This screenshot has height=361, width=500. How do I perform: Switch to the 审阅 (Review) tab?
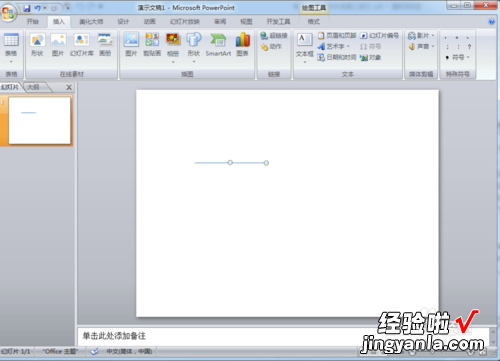[220, 22]
